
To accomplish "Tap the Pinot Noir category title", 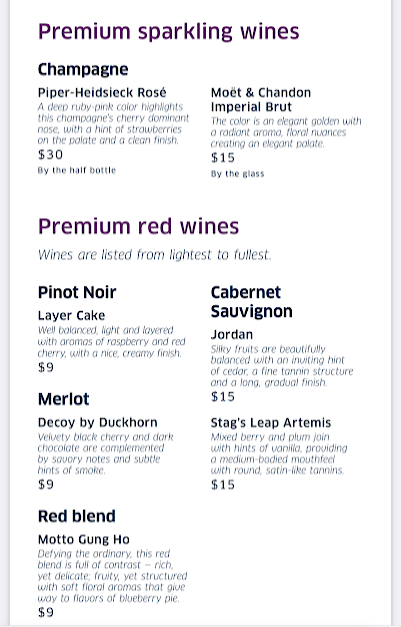I will (x=77, y=292).
